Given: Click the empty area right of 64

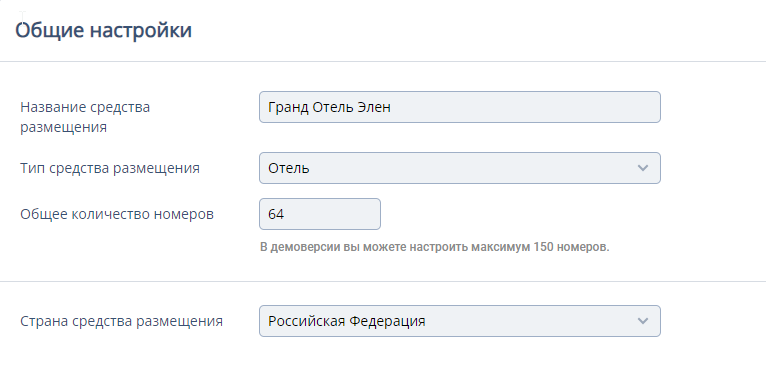Looking at the screenshot, I should click(x=332, y=214).
